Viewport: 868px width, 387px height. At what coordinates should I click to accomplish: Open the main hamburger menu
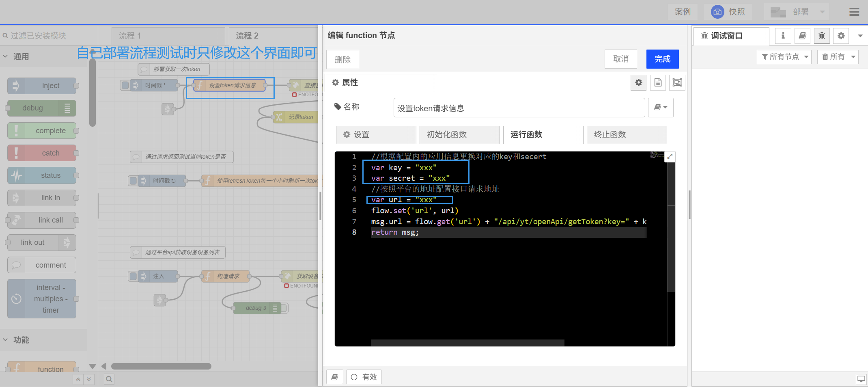tap(854, 12)
